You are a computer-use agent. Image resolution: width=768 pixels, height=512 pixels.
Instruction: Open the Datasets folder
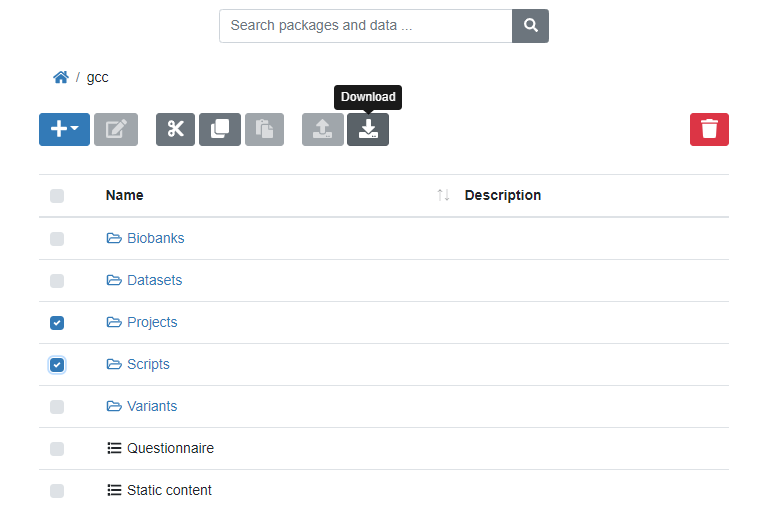[154, 281]
